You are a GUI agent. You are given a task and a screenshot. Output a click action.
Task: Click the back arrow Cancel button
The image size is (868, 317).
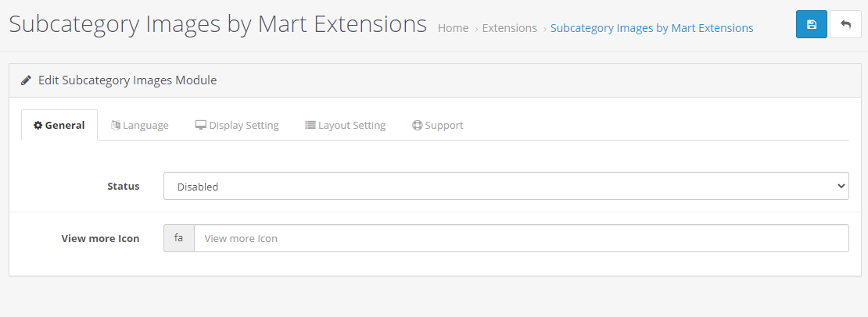(x=845, y=24)
